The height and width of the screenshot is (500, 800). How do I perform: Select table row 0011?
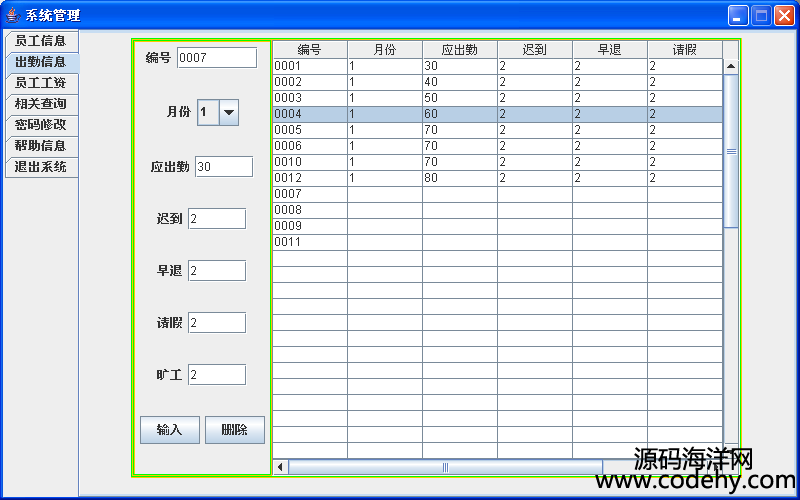[x=497, y=242]
